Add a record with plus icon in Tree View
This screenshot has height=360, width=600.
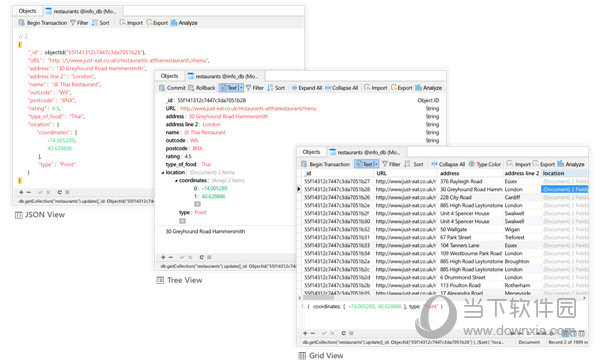(x=163, y=257)
